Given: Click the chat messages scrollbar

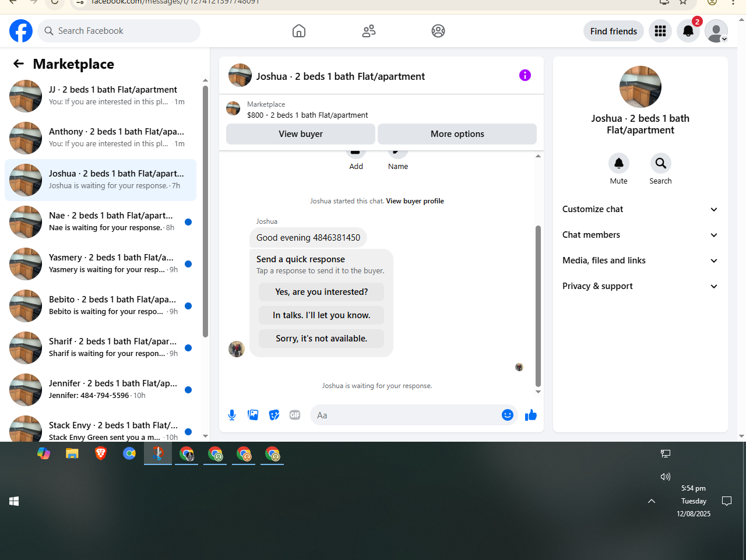Looking at the screenshot, I should 538,306.
